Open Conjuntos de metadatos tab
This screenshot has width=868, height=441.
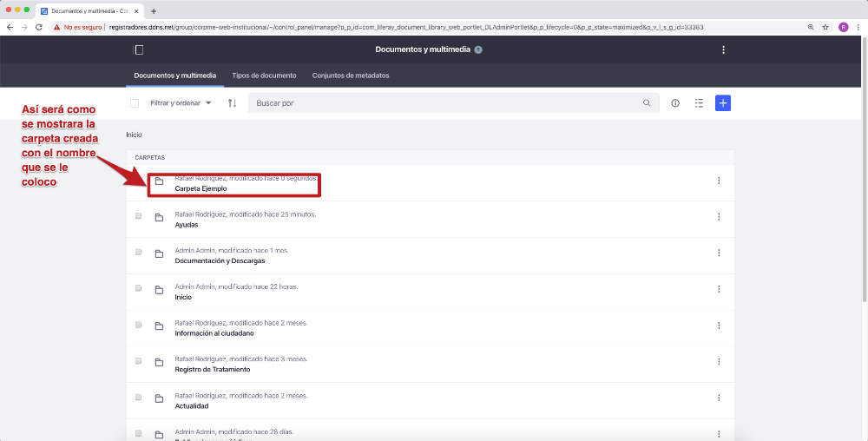pos(351,76)
